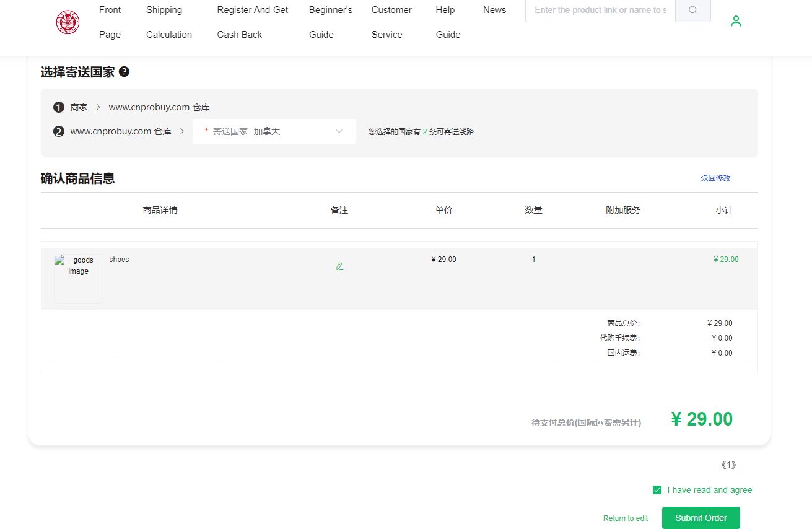The image size is (812, 529).
Task: Open the destination country dropdown
Action: pos(274,131)
